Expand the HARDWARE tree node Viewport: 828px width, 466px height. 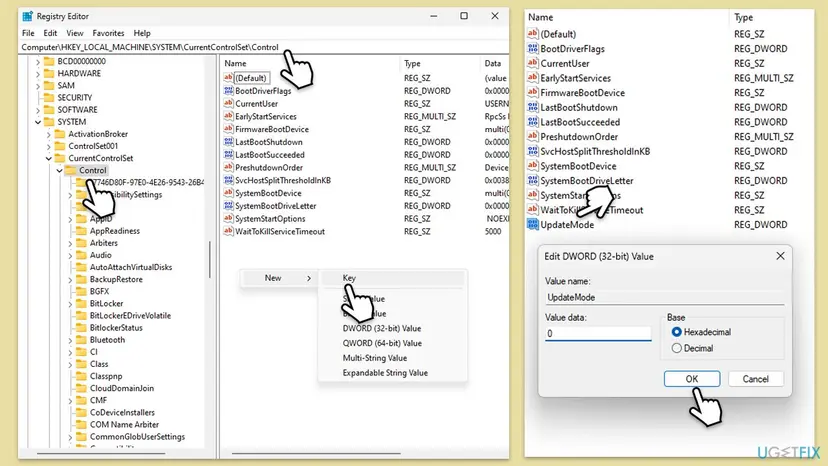pos(37,73)
